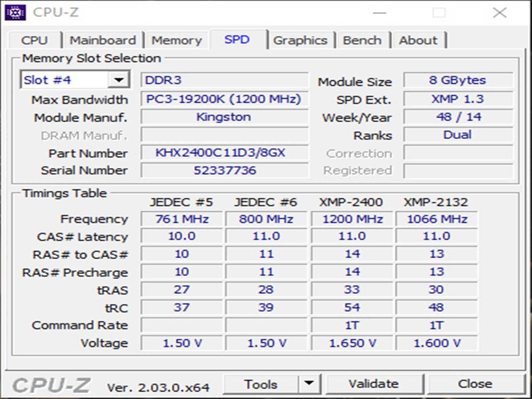Click the Dual ranks value
532x399 pixels.
[x=458, y=135]
